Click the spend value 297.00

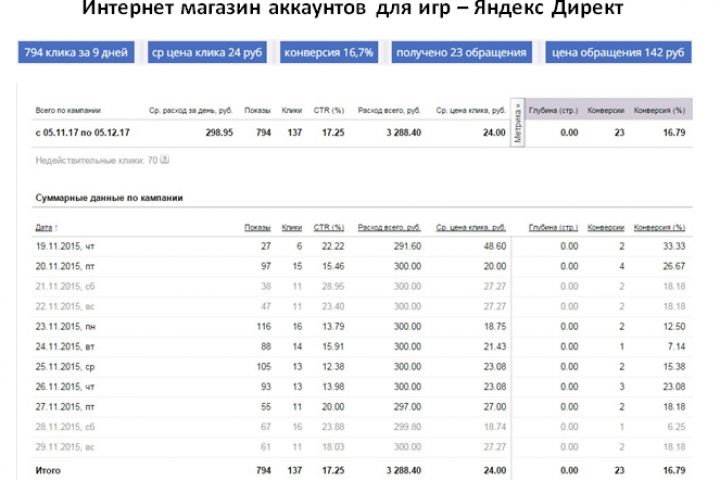(x=407, y=407)
